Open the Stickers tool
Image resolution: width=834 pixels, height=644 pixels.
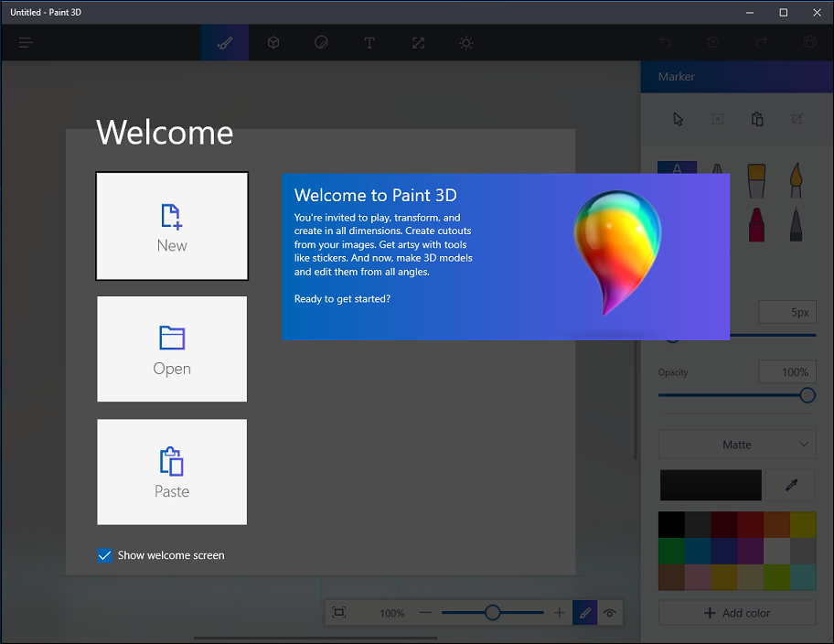point(321,43)
